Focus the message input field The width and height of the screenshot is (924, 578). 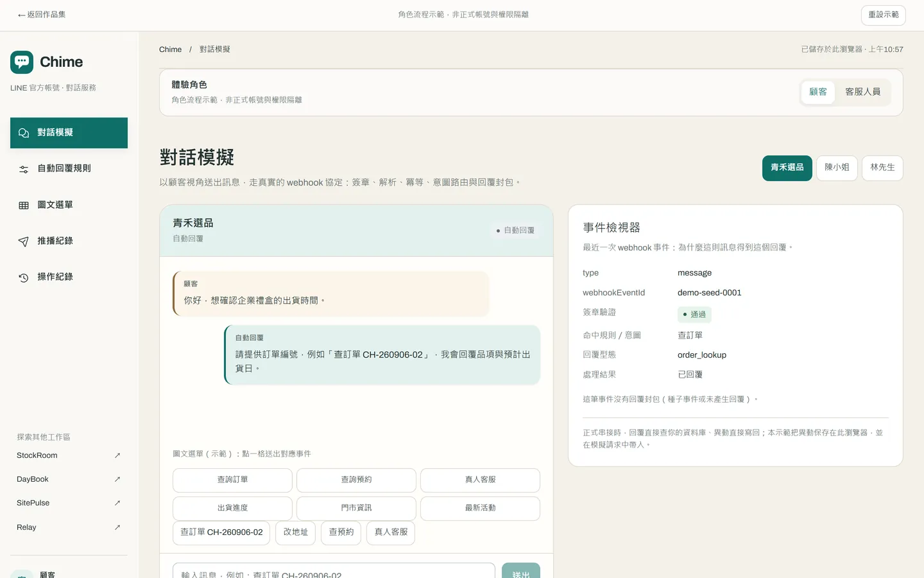[x=334, y=572]
